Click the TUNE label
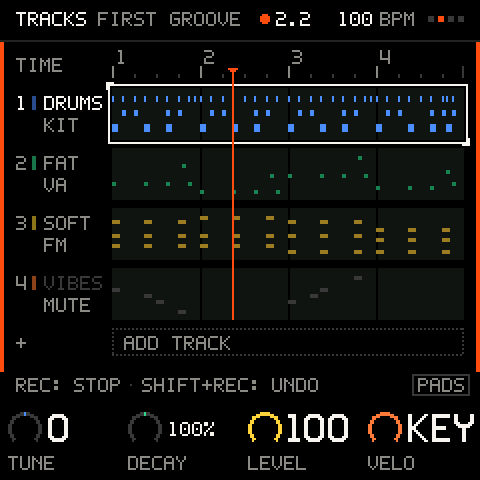480x480 pixels. [x=31, y=463]
